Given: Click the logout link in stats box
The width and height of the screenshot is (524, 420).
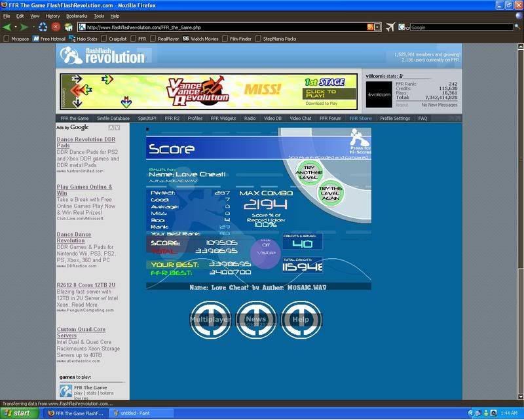Looking at the screenshot, I should point(402,105).
